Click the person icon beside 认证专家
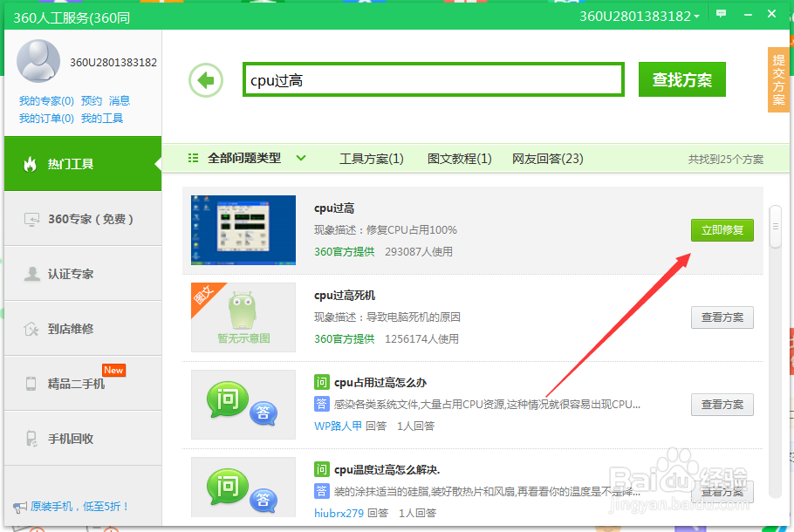794x532 pixels. click(32, 274)
